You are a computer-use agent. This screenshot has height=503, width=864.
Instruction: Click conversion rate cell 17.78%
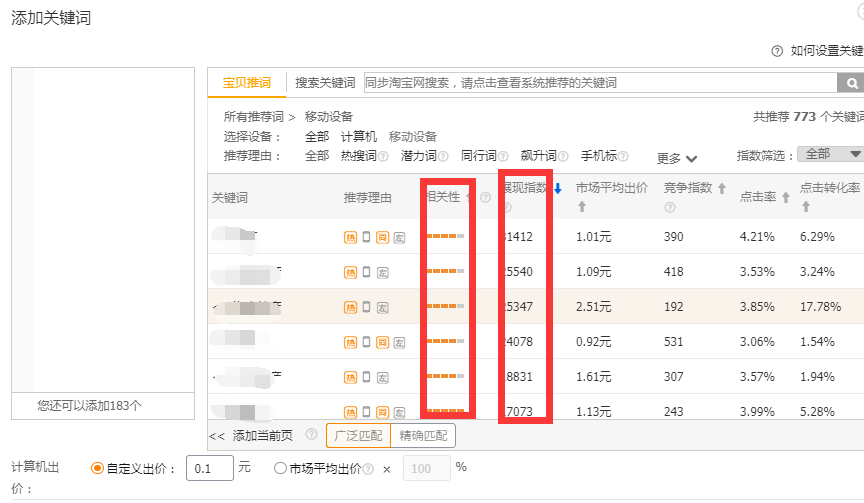pos(820,307)
